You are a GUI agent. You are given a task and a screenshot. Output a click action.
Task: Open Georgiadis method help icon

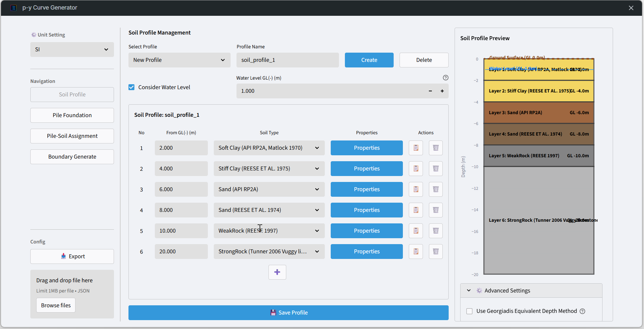tap(582, 311)
